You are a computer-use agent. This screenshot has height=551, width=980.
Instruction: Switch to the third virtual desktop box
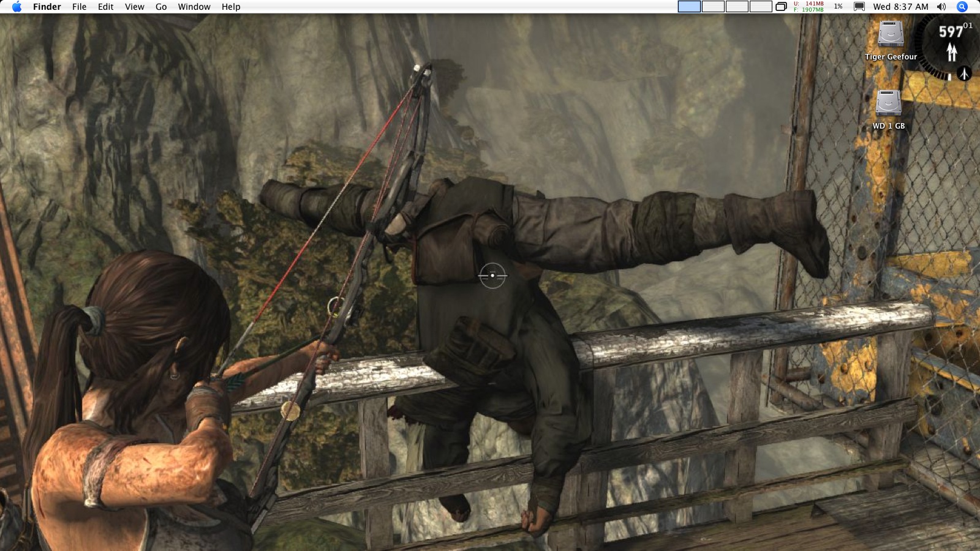tap(737, 7)
